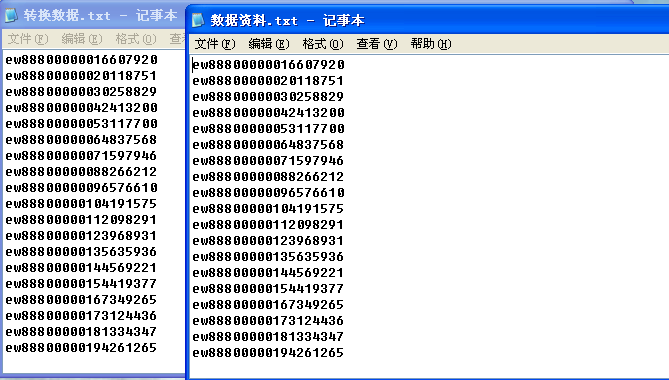Click line ew88800000123968931 in 转换数据.txt window
The height and width of the screenshot is (380, 669).
click(81, 236)
